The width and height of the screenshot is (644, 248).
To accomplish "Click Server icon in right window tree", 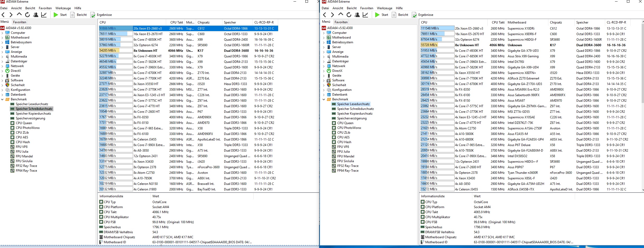I will pyautogui.click(x=329, y=47).
